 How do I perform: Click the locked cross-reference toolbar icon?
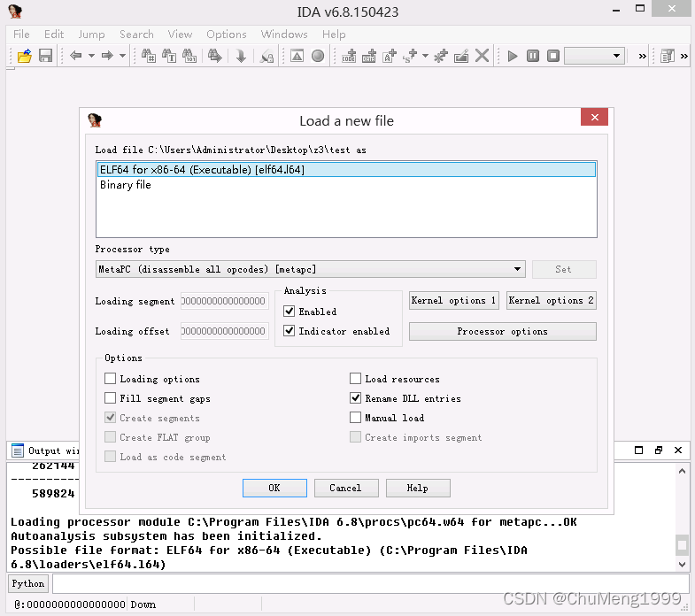[x=266, y=56]
